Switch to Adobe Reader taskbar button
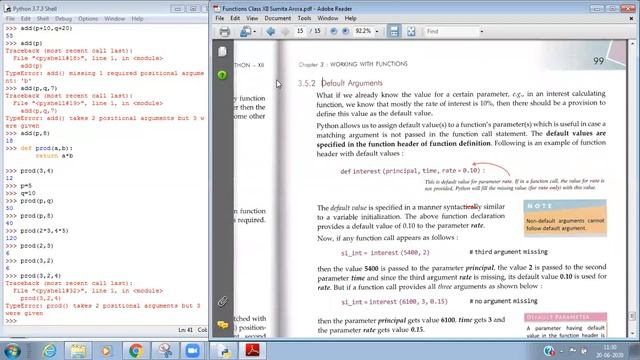Image resolution: width=640 pixels, height=360 pixels. [252, 351]
